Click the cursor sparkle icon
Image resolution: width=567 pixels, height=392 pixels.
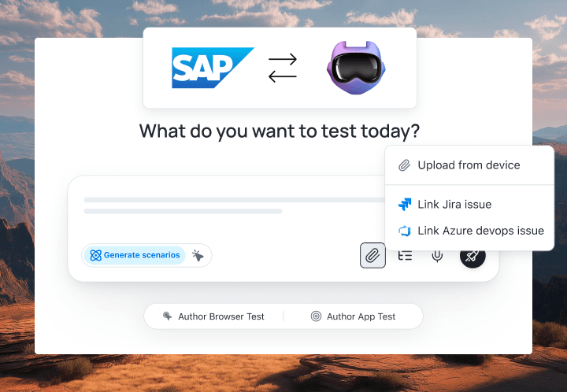tap(198, 255)
